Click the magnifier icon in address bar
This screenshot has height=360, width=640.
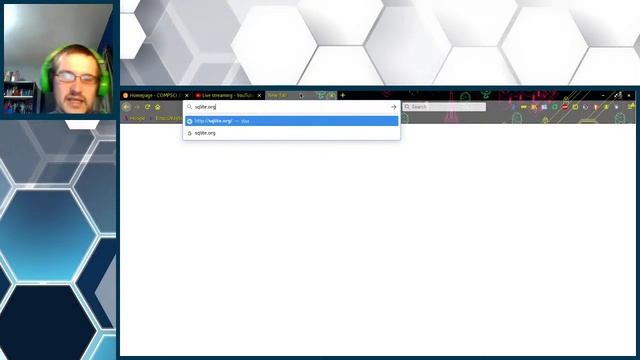pos(189,107)
